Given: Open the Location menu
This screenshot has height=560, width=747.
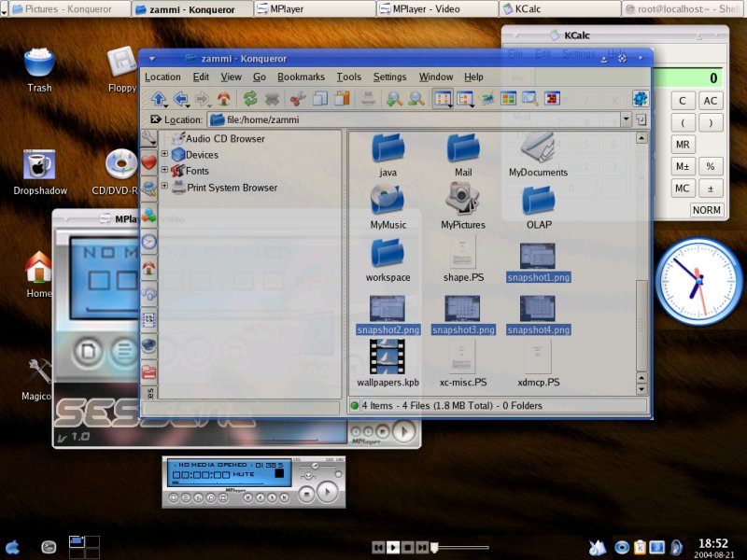Looking at the screenshot, I should 162,77.
